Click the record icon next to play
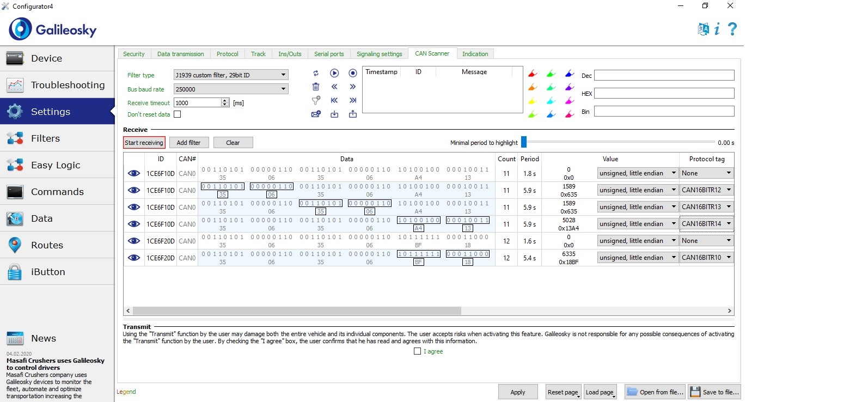This screenshot has height=402, width=868. [353, 73]
